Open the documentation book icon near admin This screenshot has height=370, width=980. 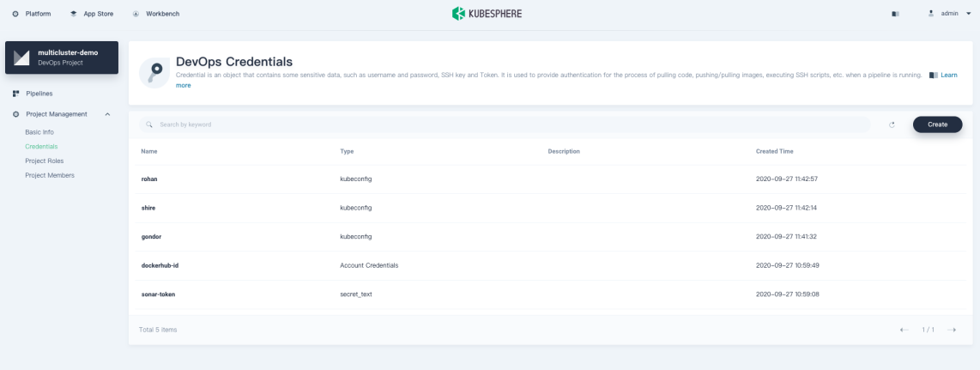895,14
